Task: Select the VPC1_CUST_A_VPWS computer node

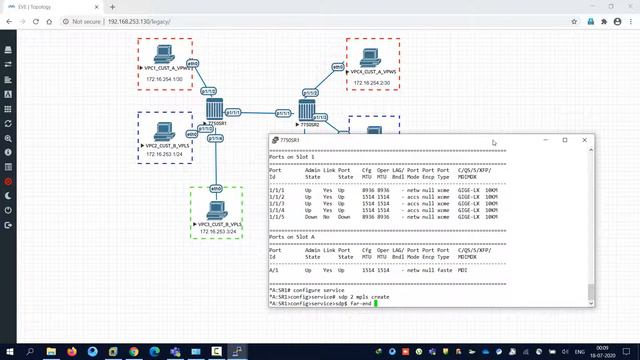Action: (164, 54)
